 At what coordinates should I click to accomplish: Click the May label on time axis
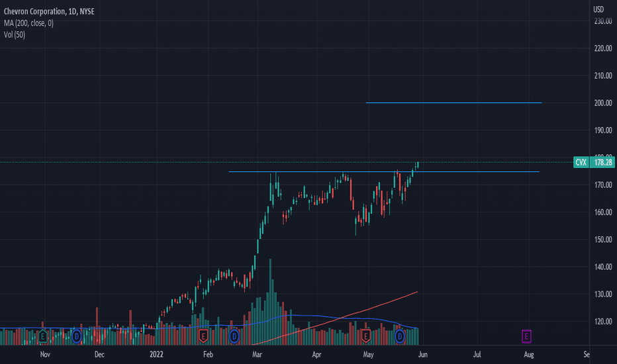[x=368, y=355]
